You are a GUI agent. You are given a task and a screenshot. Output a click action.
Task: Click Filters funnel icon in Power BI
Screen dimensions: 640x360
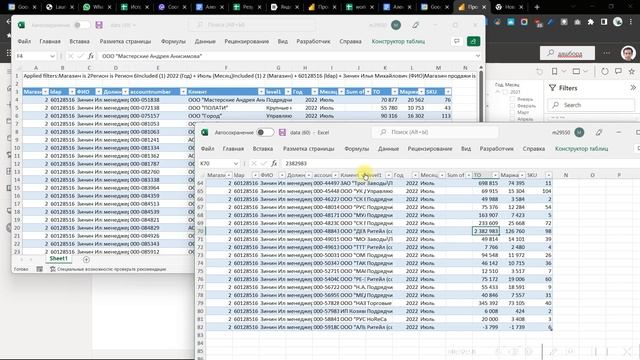pyautogui.click(x=552, y=88)
